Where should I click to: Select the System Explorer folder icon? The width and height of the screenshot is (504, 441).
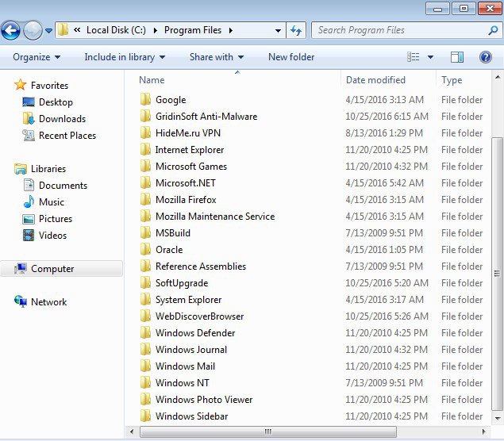tap(145, 300)
